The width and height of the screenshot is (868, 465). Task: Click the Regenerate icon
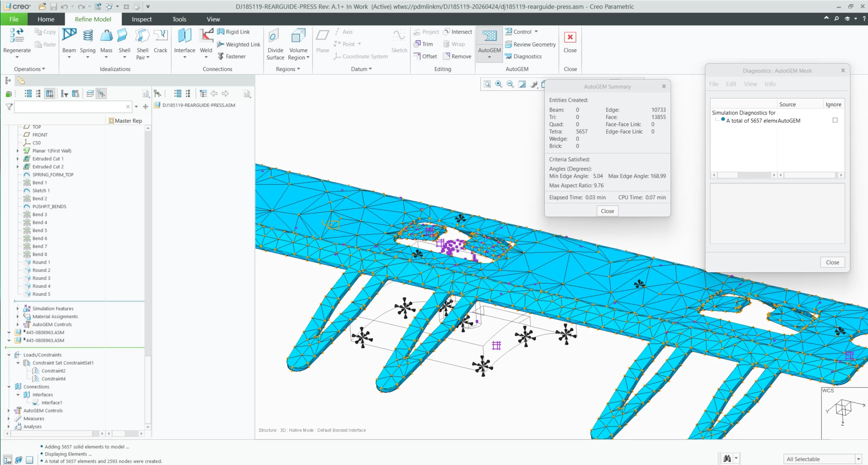17,35
